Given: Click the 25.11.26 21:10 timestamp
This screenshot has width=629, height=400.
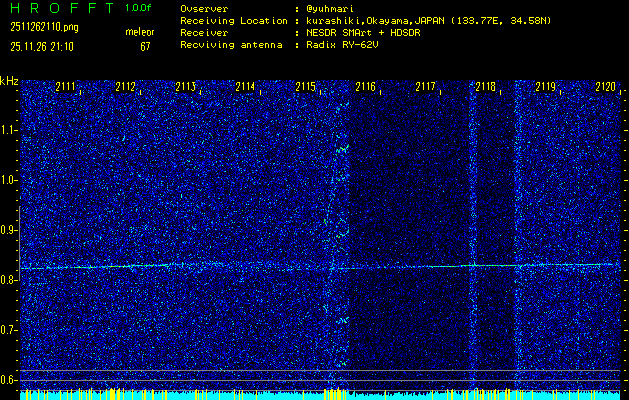Looking at the screenshot, I should pos(40,46).
